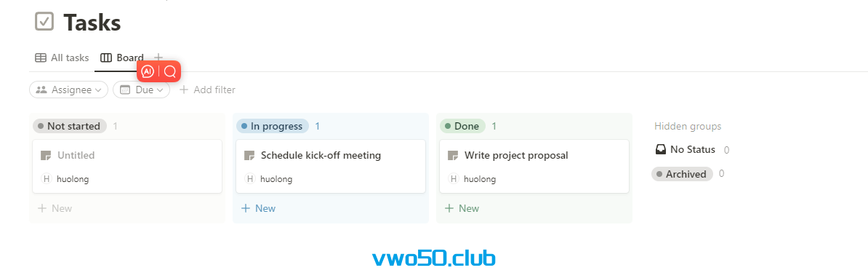
Task: Add a New card under Not started
Action: coord(55,208)
